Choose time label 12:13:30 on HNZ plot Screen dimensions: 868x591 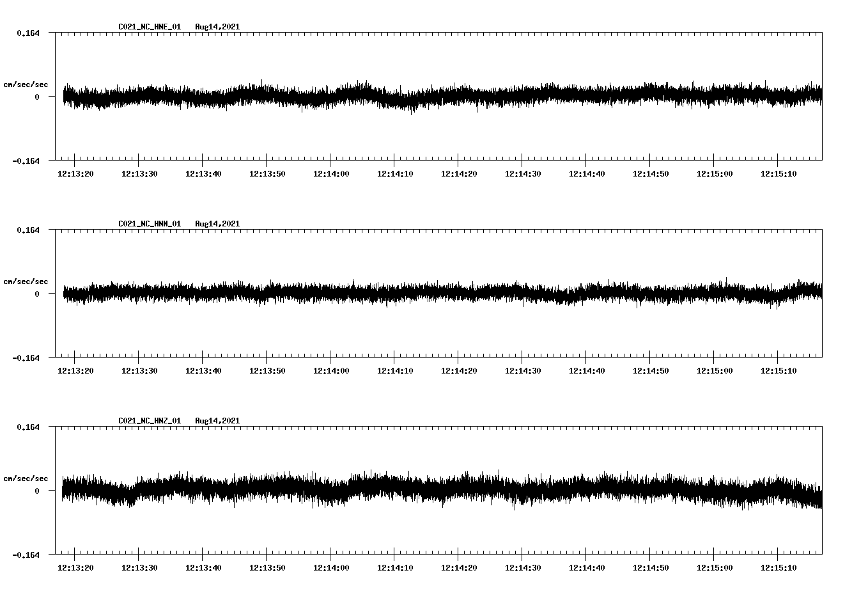(x=139, y=567)
